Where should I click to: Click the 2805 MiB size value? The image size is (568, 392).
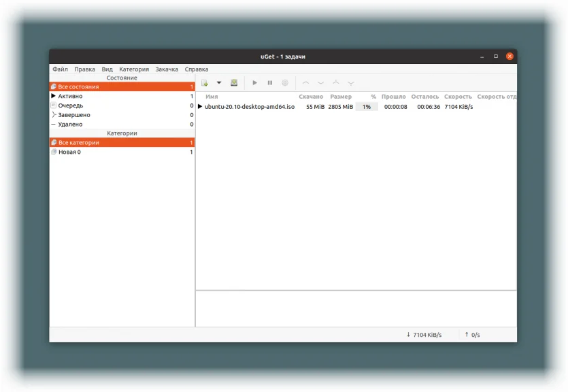[x=341, y=107]
